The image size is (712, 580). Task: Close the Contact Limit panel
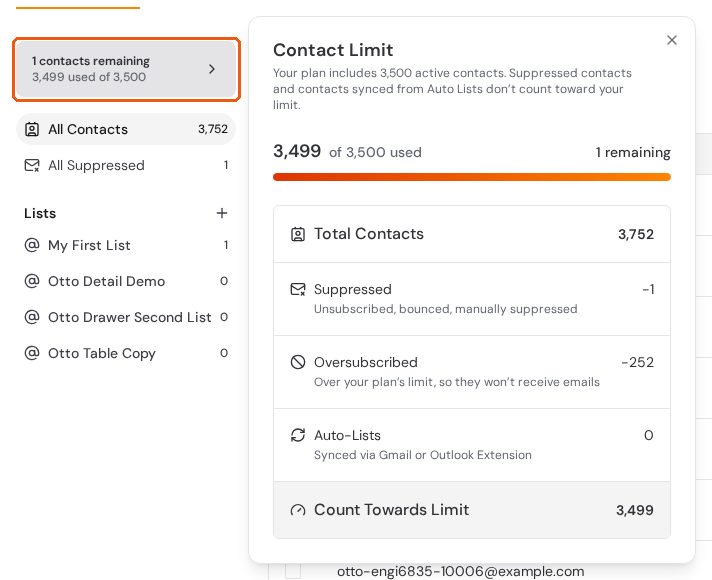(672, 40)
